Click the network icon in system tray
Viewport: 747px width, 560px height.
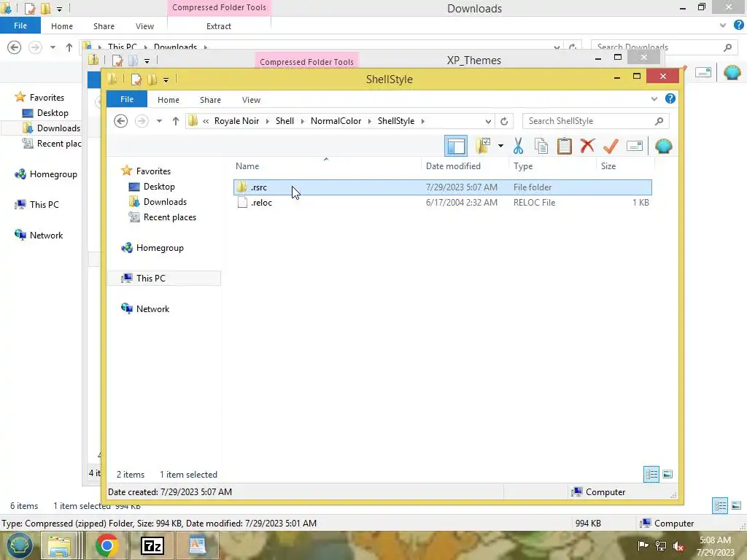[x=661, y=545]
